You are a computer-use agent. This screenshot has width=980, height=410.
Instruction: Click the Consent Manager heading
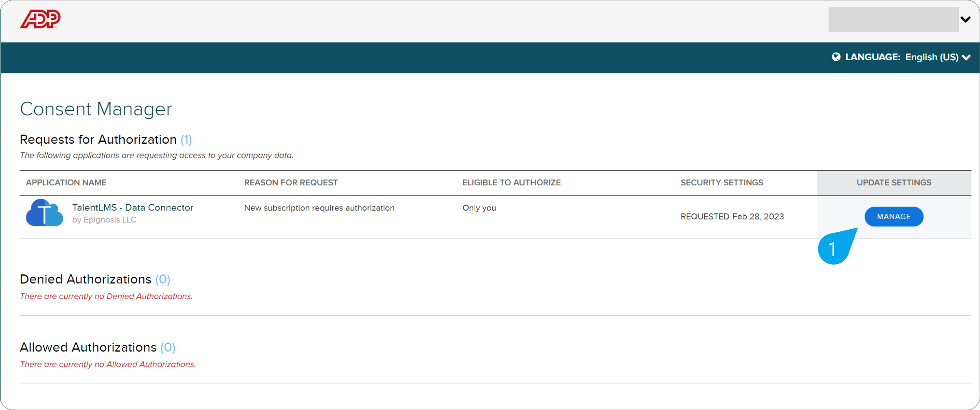[x=96, y=109]
